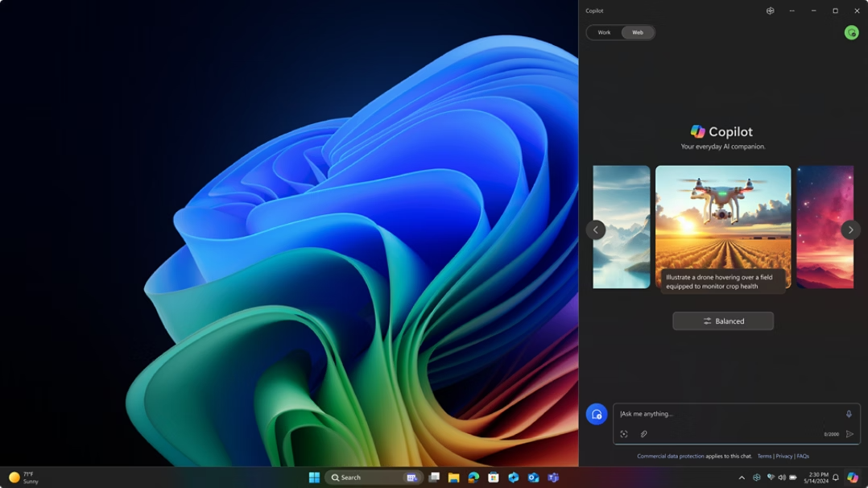Image resolution: width=868 pixels, height=488 pixels.
Task: Switch Copilot to Web mode
Action: point(638,33)
